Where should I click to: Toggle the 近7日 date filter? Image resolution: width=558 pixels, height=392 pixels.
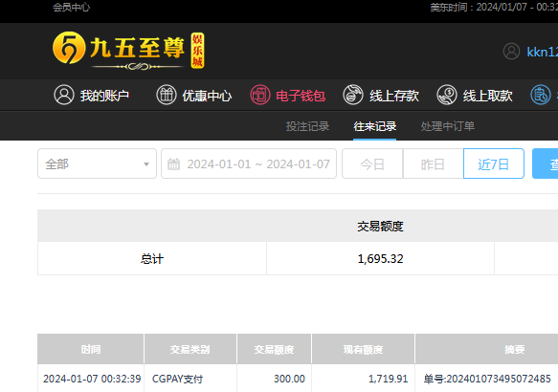494,163
